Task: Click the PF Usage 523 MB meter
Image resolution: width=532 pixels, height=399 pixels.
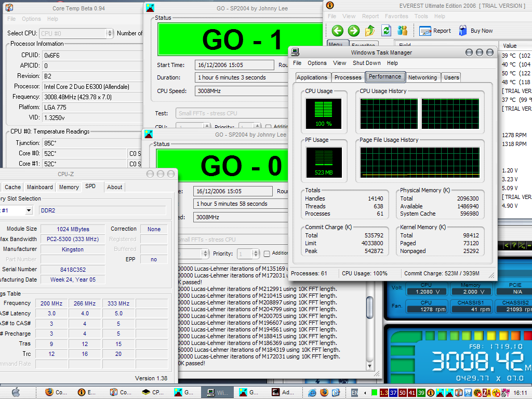Action: pos(324,163)
